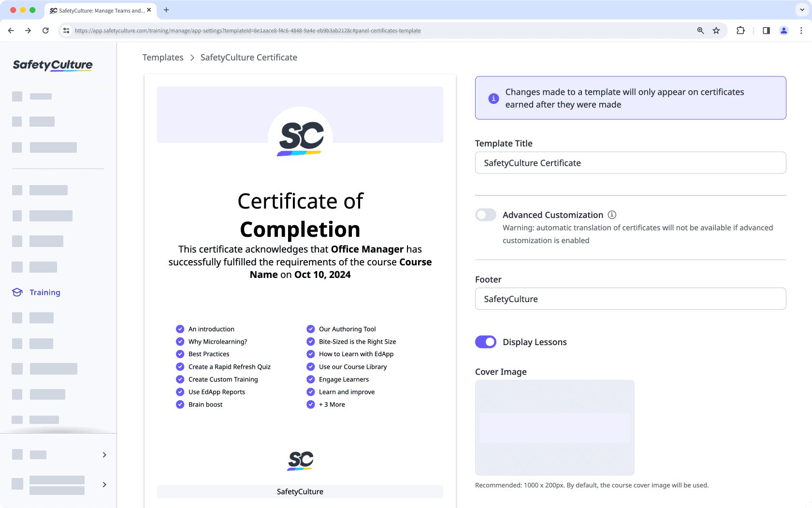Bookmark the page with the star icon

click(716, 30)
